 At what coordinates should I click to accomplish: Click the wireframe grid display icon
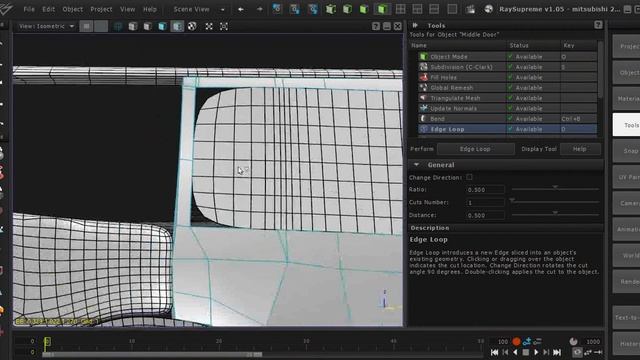tap(118, 27)
